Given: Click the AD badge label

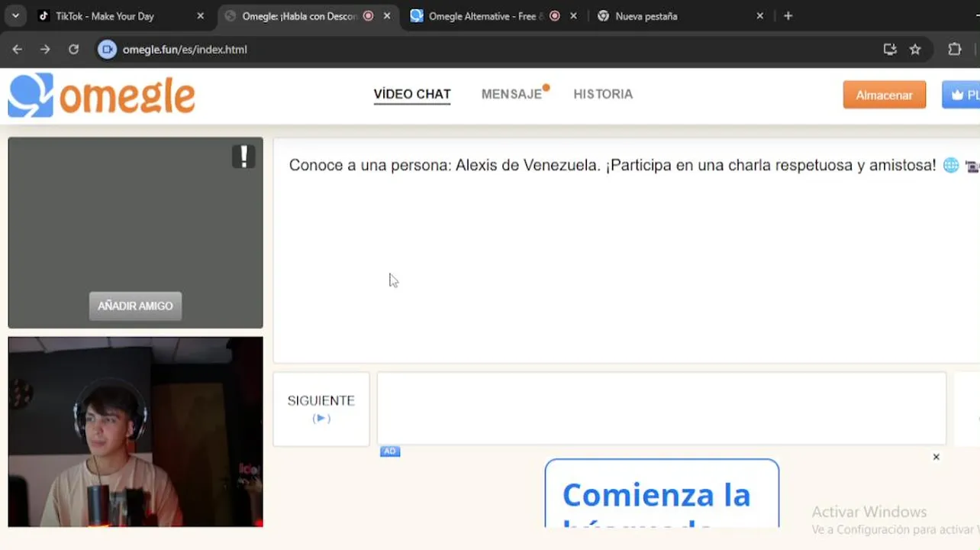Looking at the screenshot, I should (390, 451).
